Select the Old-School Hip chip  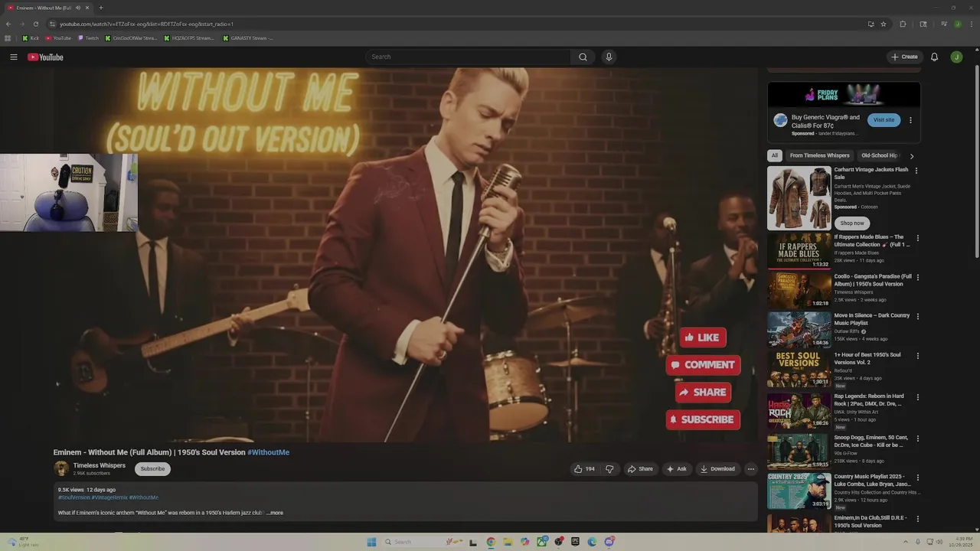[x=879, y=155]
